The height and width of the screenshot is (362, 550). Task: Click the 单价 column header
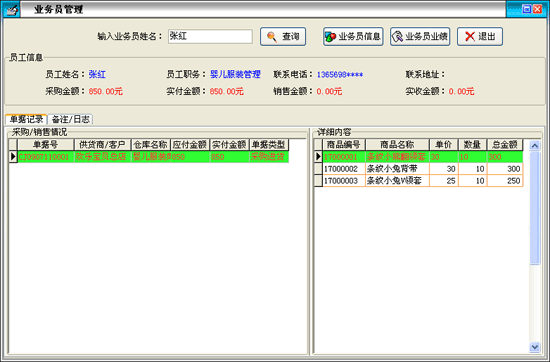444,145
